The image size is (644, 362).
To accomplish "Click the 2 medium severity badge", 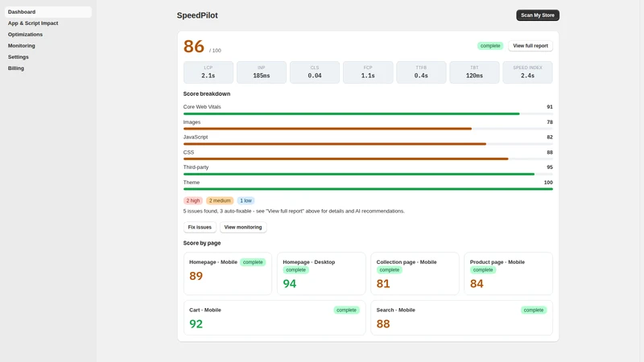I will pyautogui.click(x=220, y=200).
